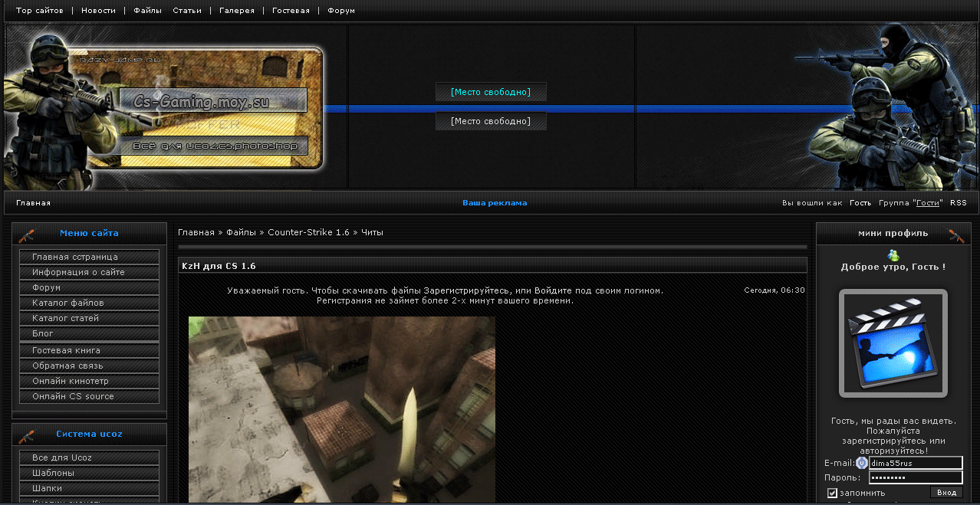
Task: Click the uID icon beside the E-mail field
Action: click(x=862, y=463)
